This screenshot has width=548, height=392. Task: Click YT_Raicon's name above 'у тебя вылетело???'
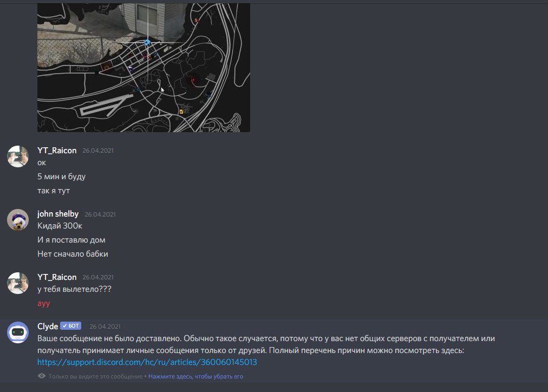click(x=57, y=277)
